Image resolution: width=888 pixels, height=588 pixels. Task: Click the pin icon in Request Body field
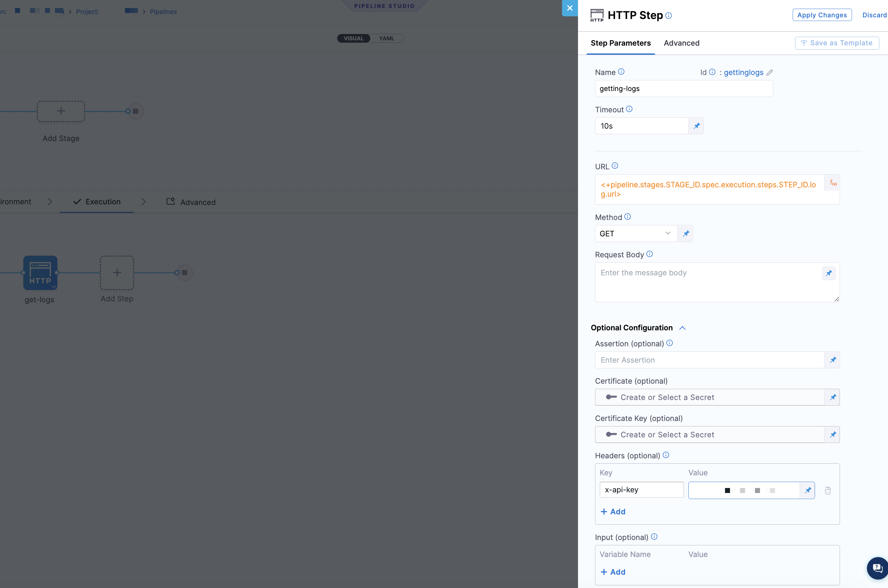[828, 273]
